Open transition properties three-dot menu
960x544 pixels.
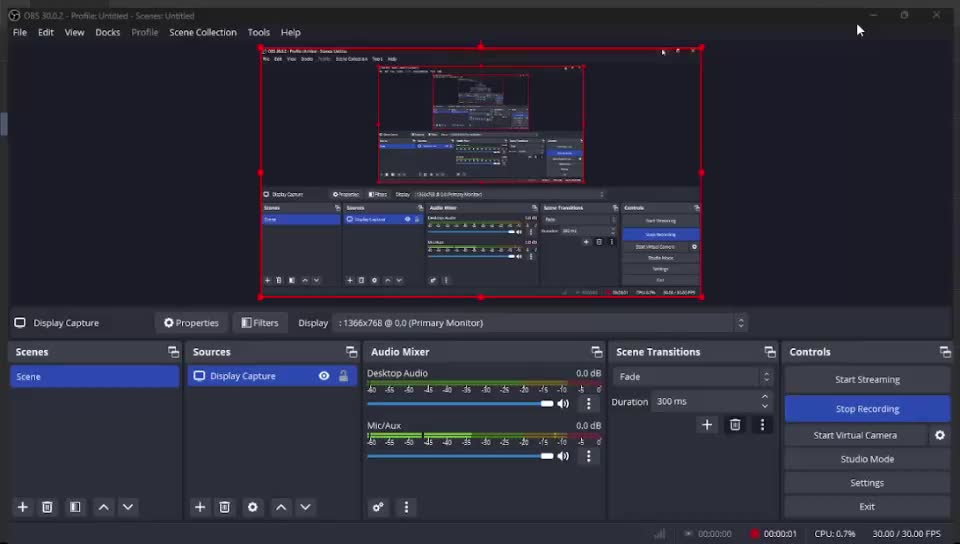(762, 424)
